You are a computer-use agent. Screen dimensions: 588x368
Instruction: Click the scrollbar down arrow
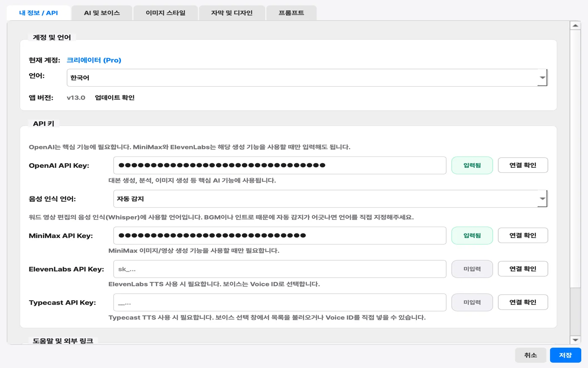click(x=575, y=340)
